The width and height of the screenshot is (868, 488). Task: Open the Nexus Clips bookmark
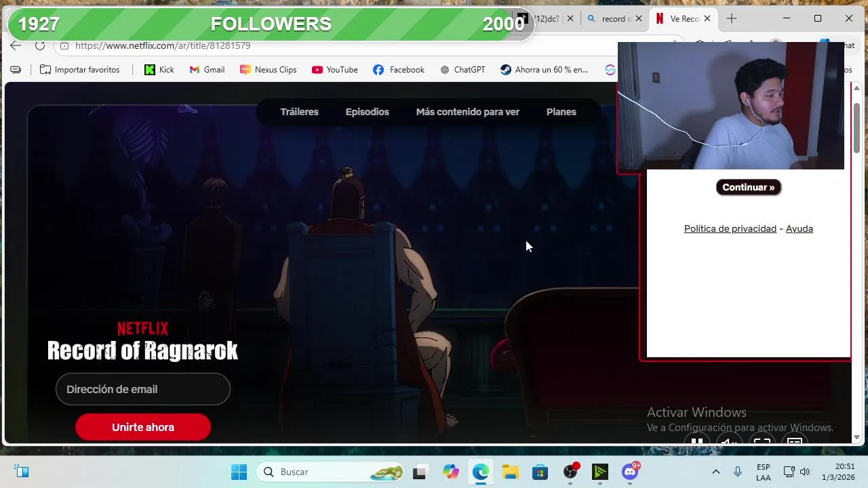point(269,70)
